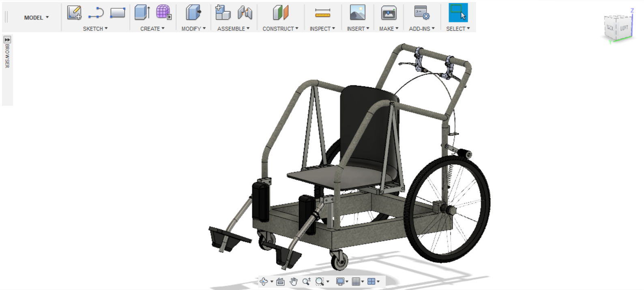644x290 pixels.
Task: Click the Insert image icon
Action: coord(357,13)
